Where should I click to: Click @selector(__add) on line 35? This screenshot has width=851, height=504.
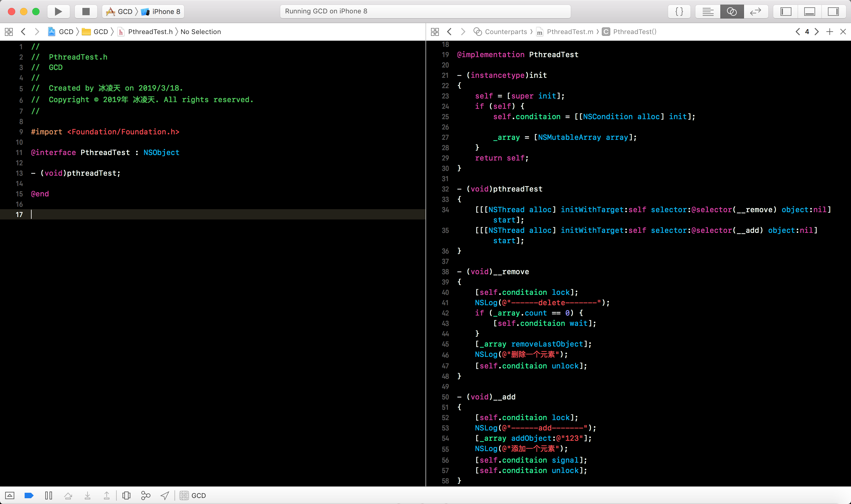pos(727,231)
